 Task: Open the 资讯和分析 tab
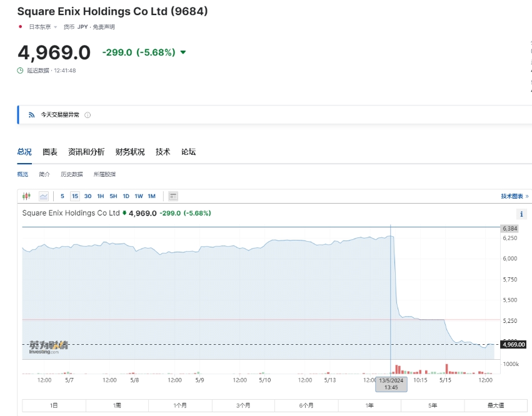[86, 152]
